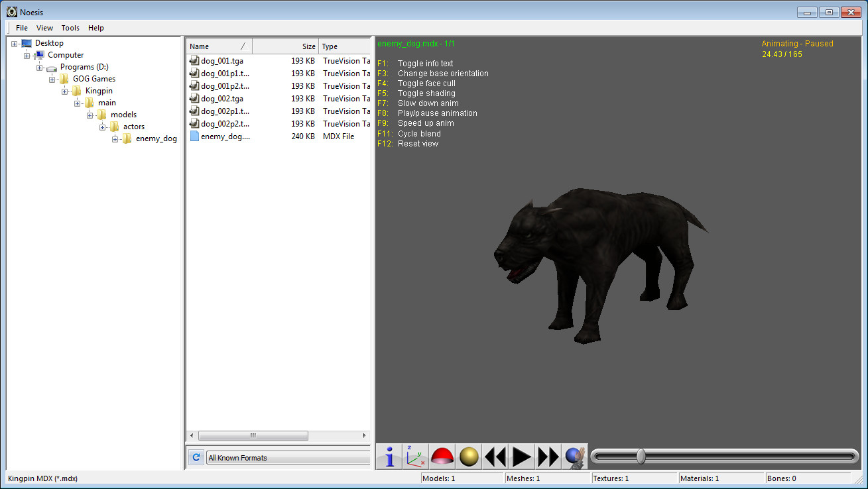Select file dog_001p1.t... in list
This screenshot has width=868, height=489.
click(225, 74)
